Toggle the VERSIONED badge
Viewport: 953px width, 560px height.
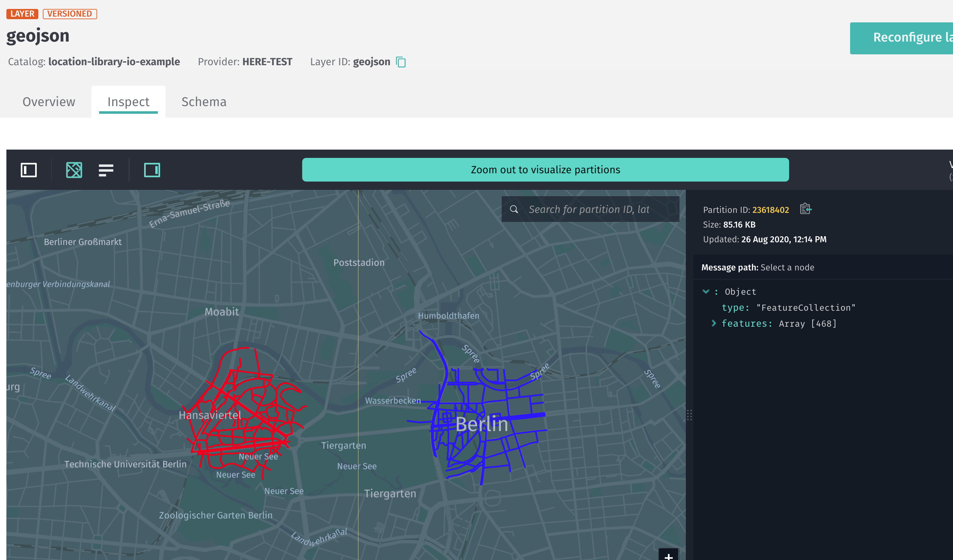pos(70,14)
